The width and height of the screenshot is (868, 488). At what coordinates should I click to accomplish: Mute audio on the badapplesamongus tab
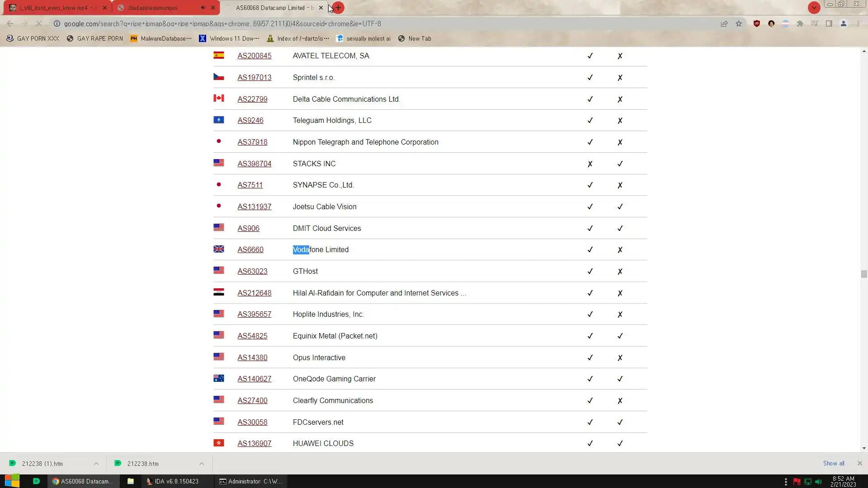(203, 8)
